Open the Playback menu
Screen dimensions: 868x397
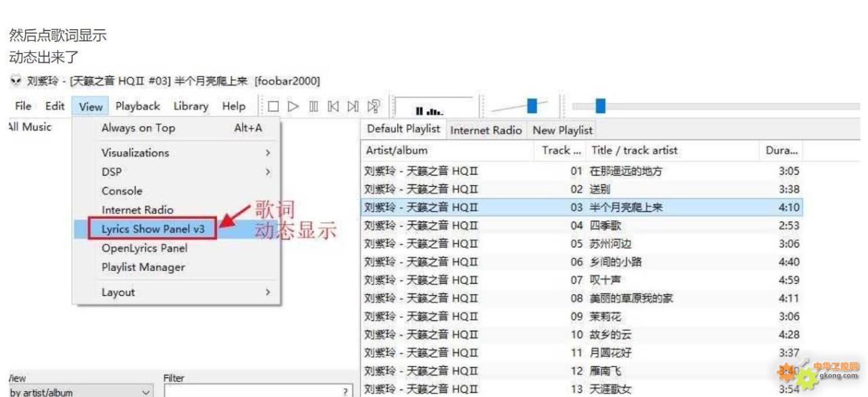138,106
